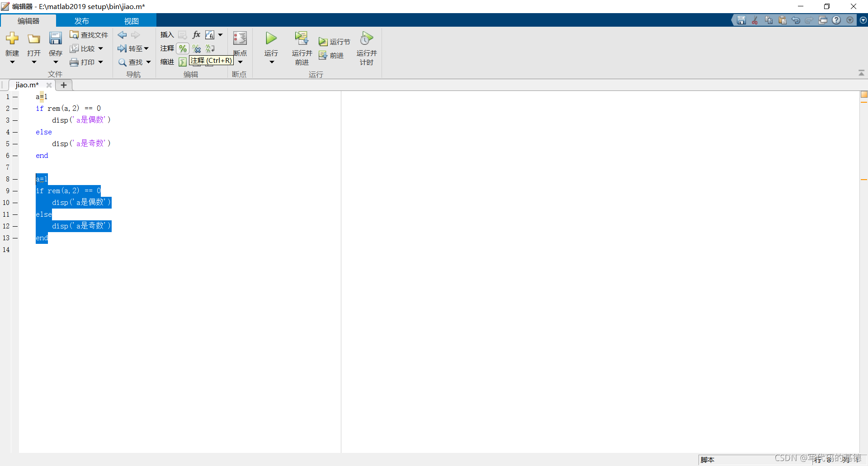868x466 pixels.
Task: Click the wrap comments icon
Action: point(210,48)
